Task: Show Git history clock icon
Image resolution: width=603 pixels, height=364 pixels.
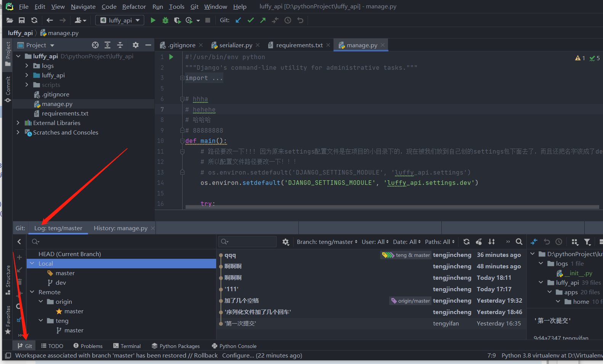Action: [x=288, y=20]
